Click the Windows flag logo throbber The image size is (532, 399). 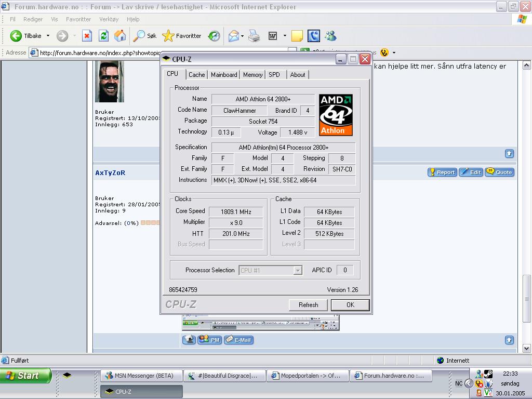(522, 19)
